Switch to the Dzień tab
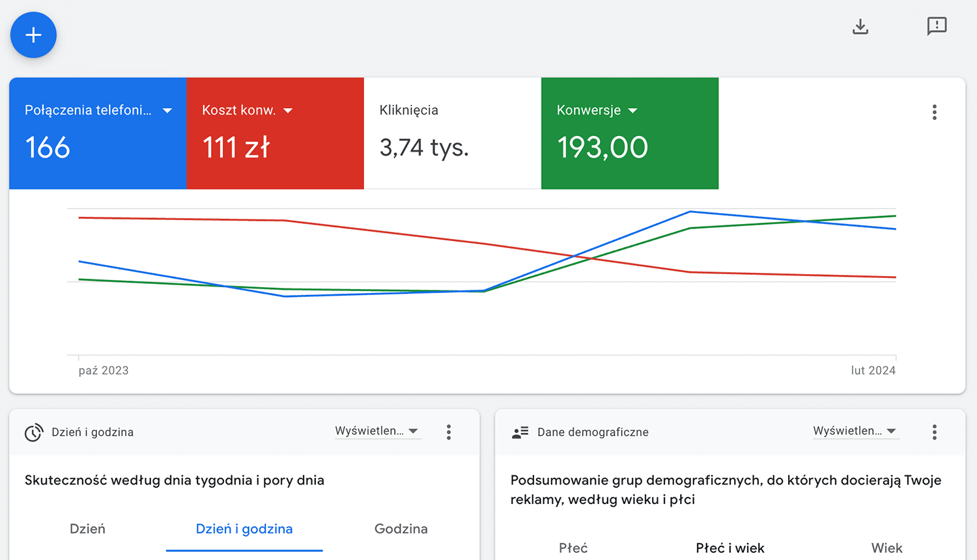 tap(87, 529)
